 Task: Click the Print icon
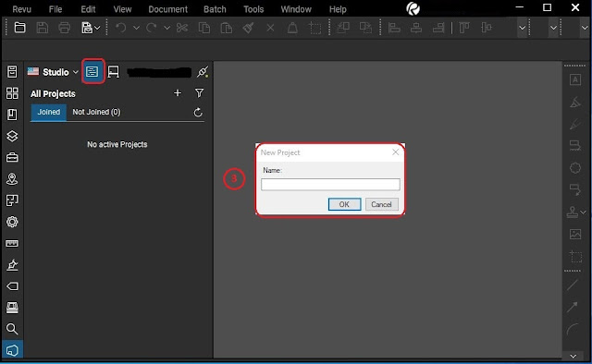pyautogui.click(x=64, y=28)
